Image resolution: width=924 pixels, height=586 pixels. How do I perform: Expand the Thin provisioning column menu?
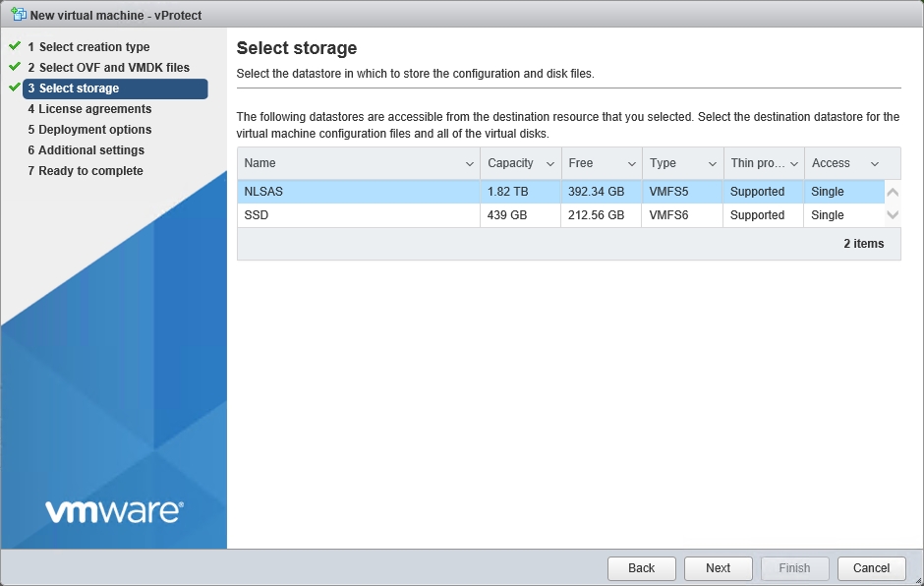793,164
